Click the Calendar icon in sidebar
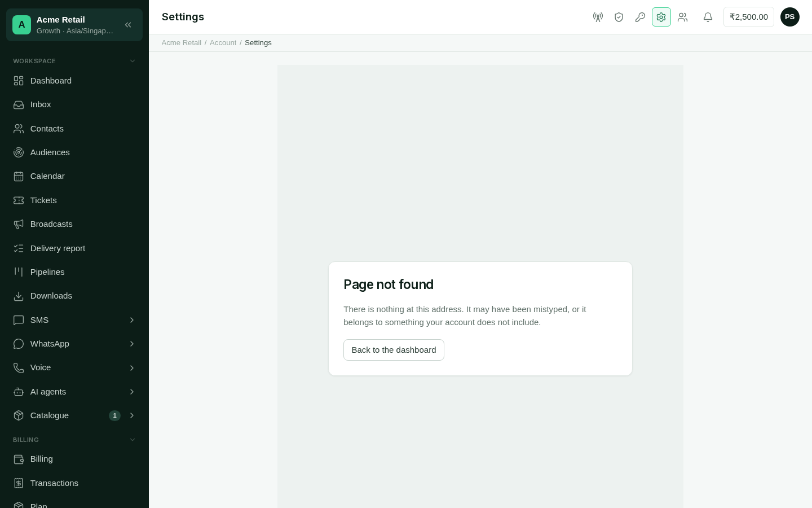The image size is (812, 508). 19,176
